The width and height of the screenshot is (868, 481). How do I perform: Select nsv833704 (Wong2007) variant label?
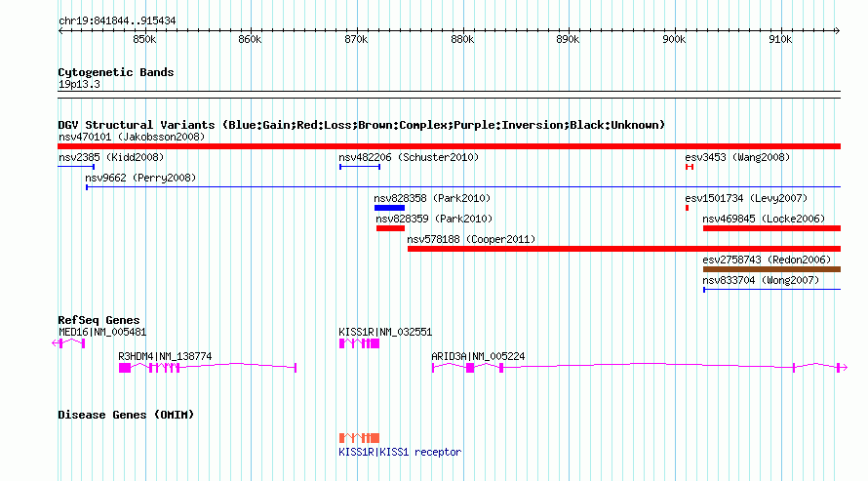(761, 280)
